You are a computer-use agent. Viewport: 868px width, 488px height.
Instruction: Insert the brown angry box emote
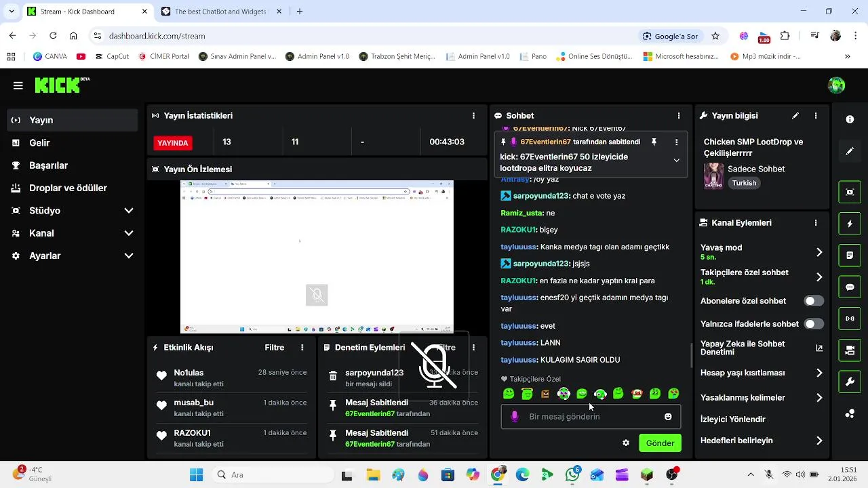click(x=545, y=394)
